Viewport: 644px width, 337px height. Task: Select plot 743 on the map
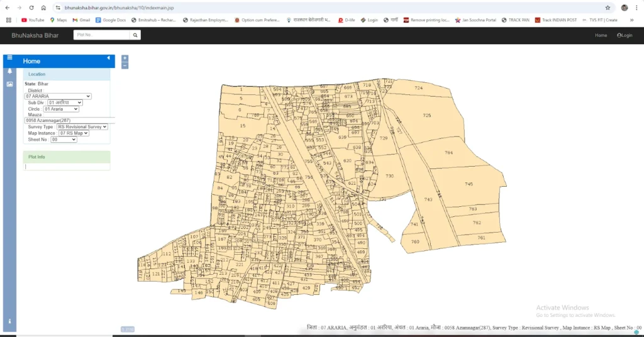coord(428,199)
